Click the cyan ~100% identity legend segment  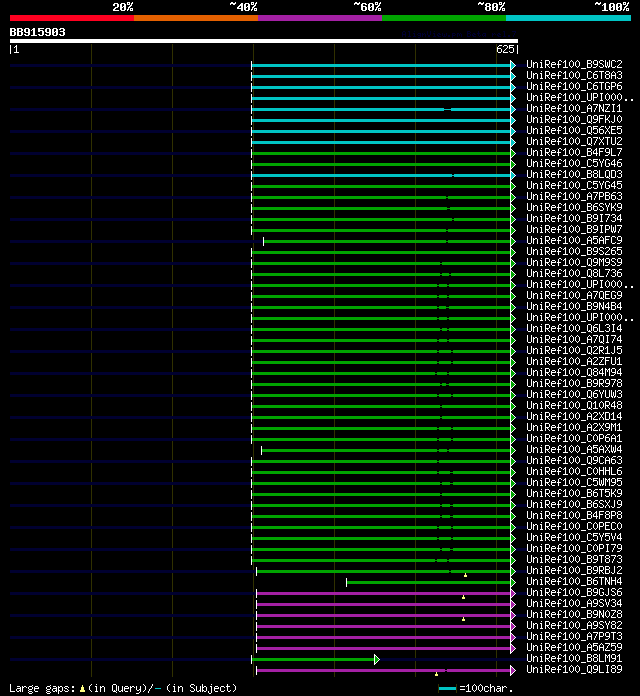coord(568,18)
